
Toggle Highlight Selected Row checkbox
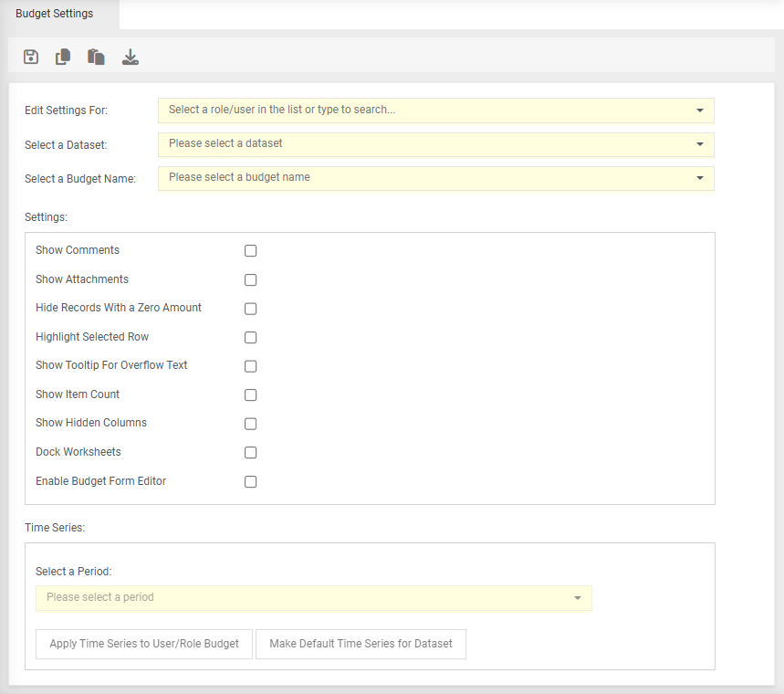click(x=250, y=337)
